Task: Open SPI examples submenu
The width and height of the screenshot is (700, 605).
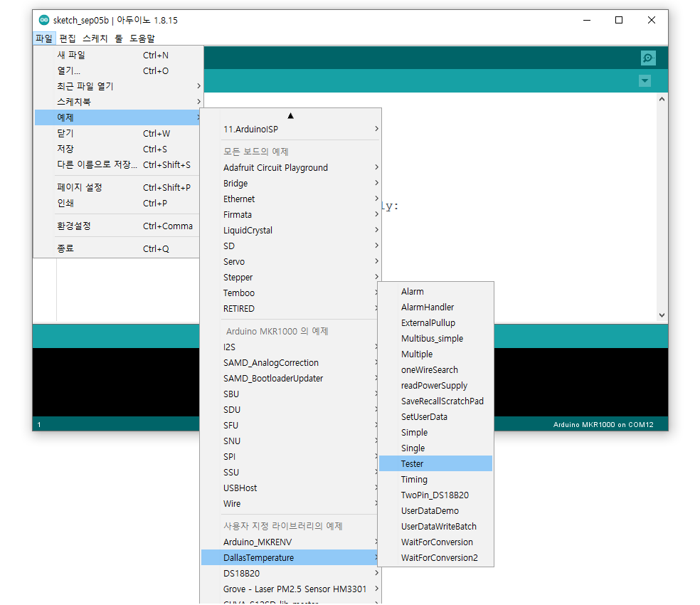Action: pyautogui.click(x=290, y=456)
